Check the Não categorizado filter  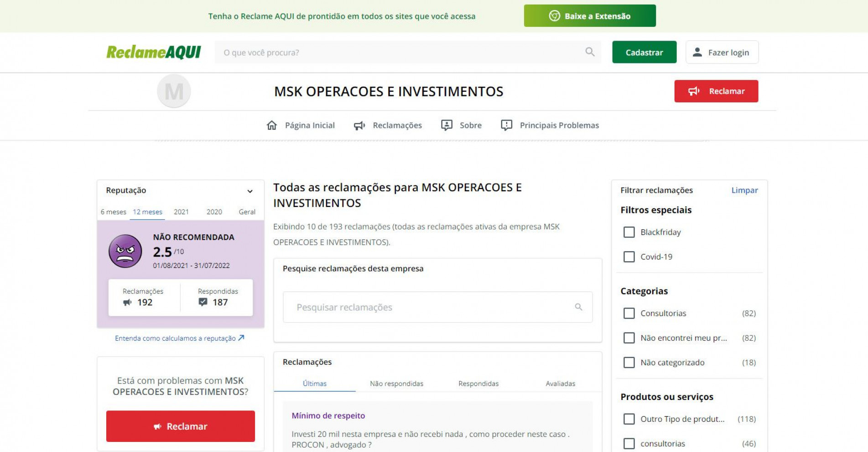(629, 363)
